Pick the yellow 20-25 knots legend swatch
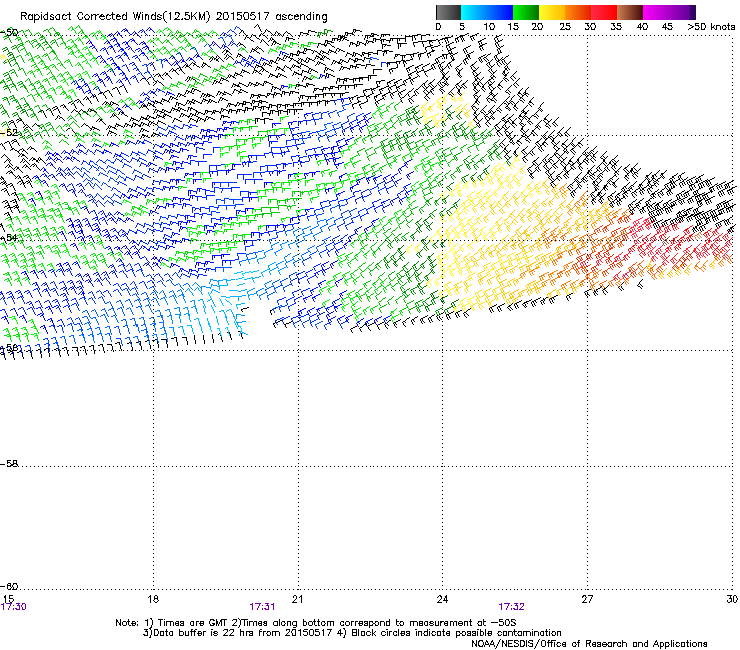The width and height of the screenshot is (740, 650). pos(552,12)
